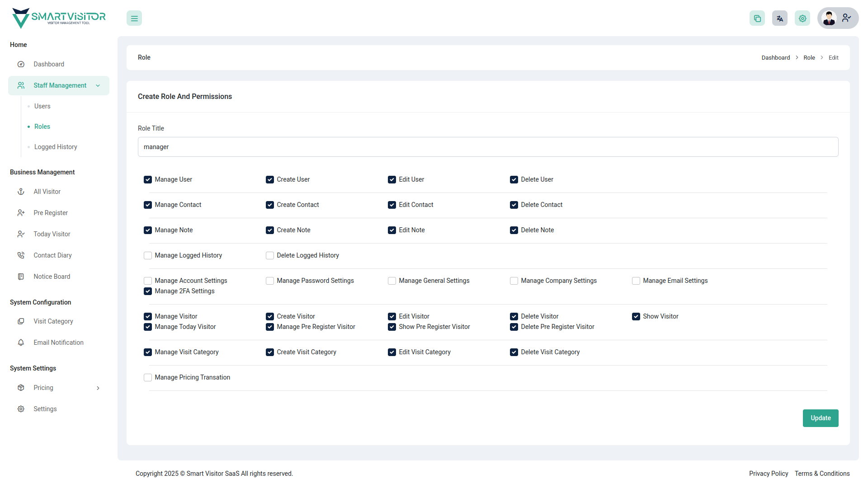Select the All Visitor sidebar icon
This screenshot has width=868, height=488.
21,192
